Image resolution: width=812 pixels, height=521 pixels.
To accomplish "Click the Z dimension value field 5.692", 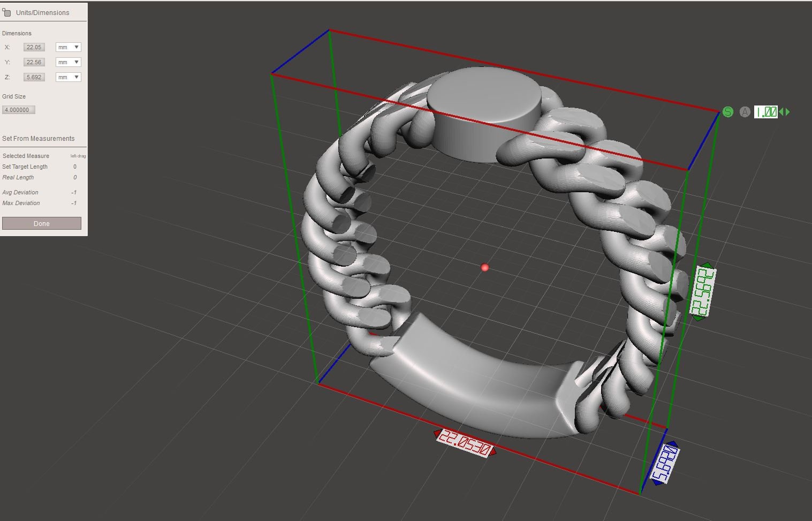I will [34, 77].
